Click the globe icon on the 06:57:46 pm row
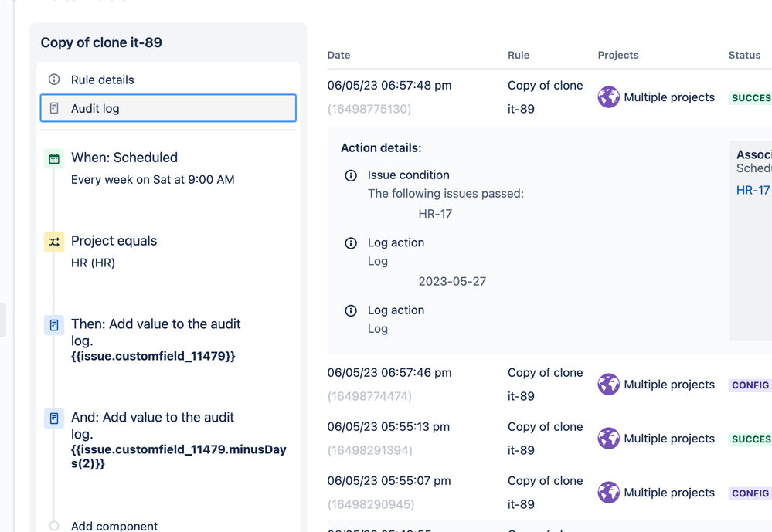The height and width of the screenshot is (532, 772). (x=609, y=384)
